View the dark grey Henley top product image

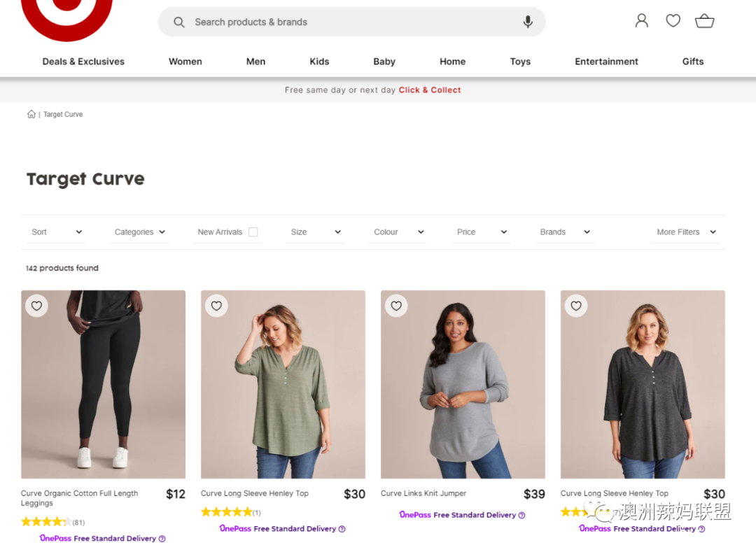[643, 385]
